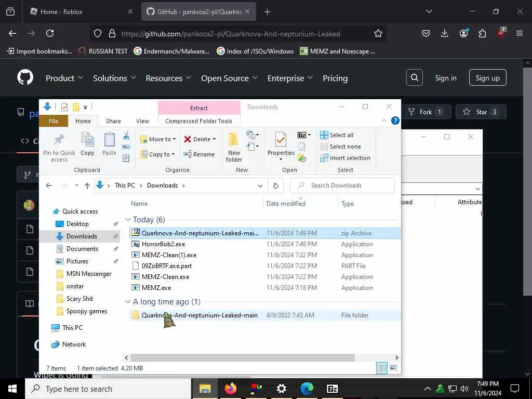Screen dimensions: 532x399
Task: Click Select none in ribbon
Action: click(x=341, y=147)
